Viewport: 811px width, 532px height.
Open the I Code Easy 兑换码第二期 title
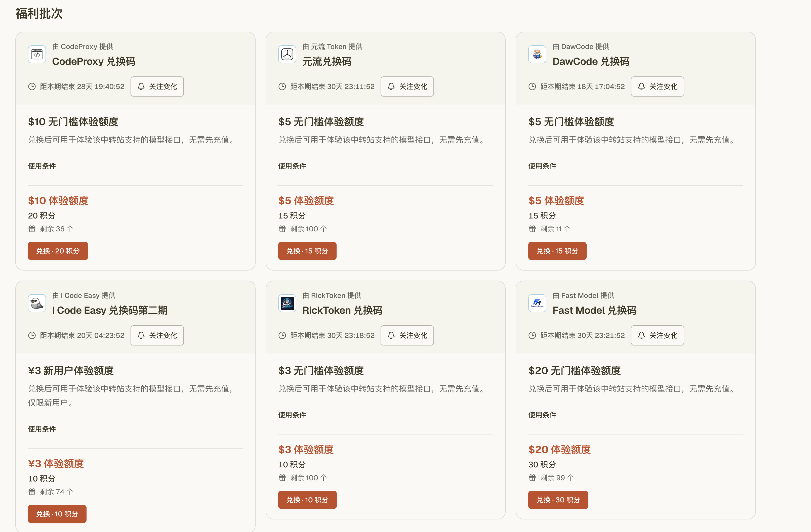coord(110,310)
